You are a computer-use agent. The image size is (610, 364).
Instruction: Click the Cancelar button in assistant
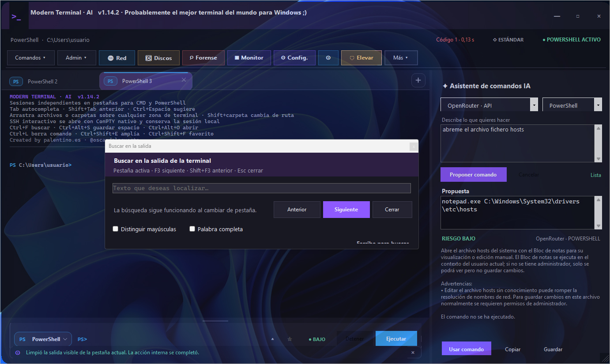[529, 175]
